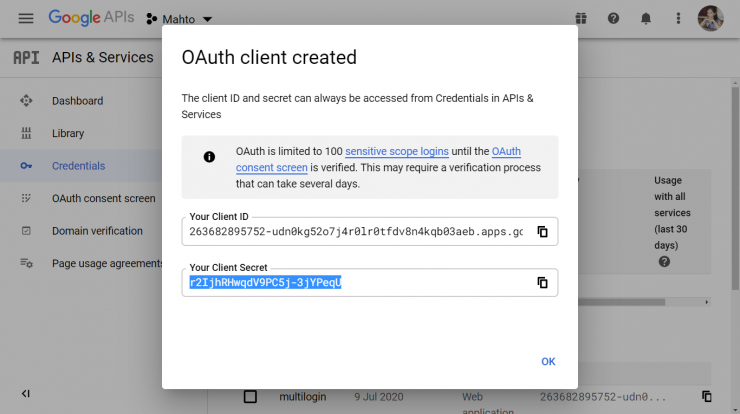Tick the multilogin row checkbox
The image size is (740, 414).
(x=250, y=397)
